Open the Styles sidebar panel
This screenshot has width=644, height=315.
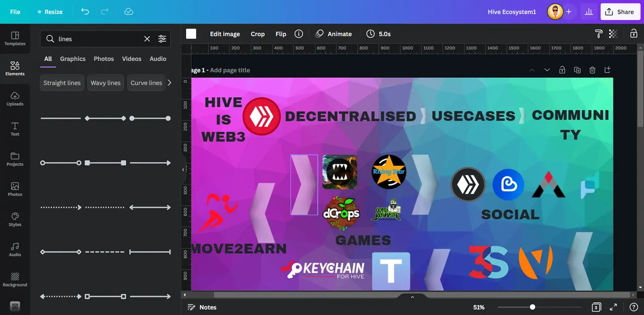point(15,220)
